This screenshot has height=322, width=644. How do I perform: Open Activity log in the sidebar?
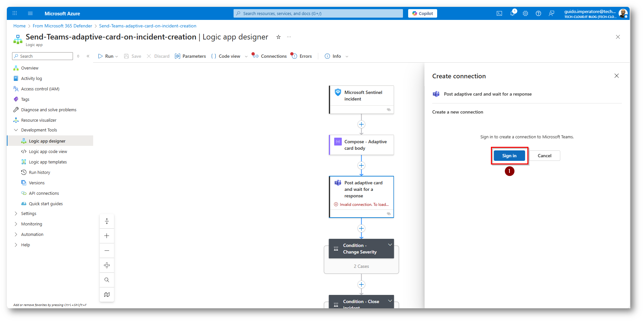[31, 78]
